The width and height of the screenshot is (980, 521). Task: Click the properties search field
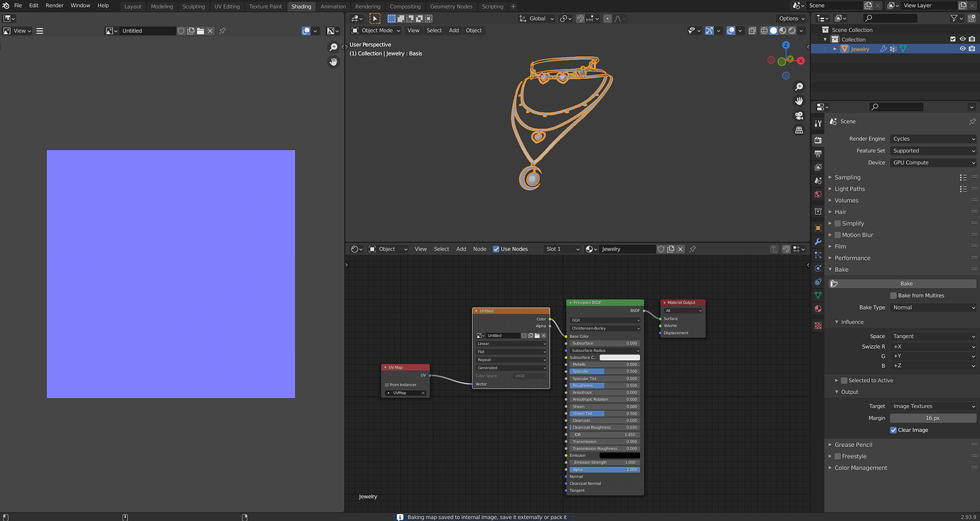coord(896,107)
